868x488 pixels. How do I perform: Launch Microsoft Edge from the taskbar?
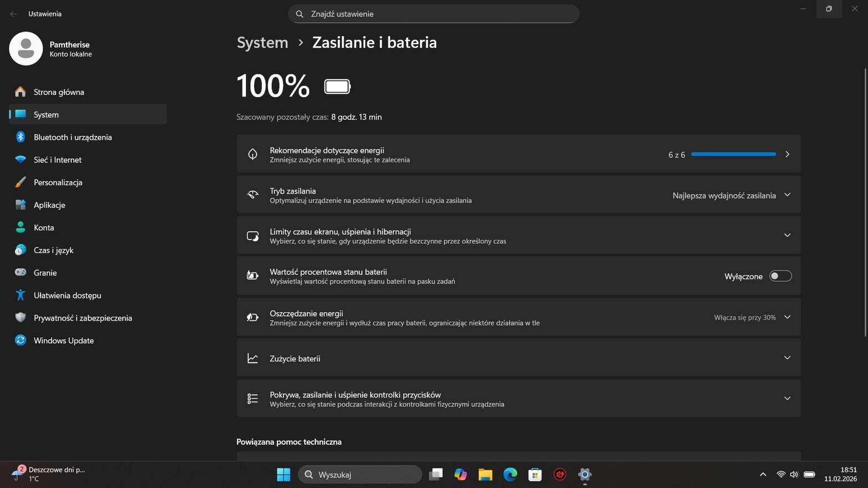tap(510, 475)
